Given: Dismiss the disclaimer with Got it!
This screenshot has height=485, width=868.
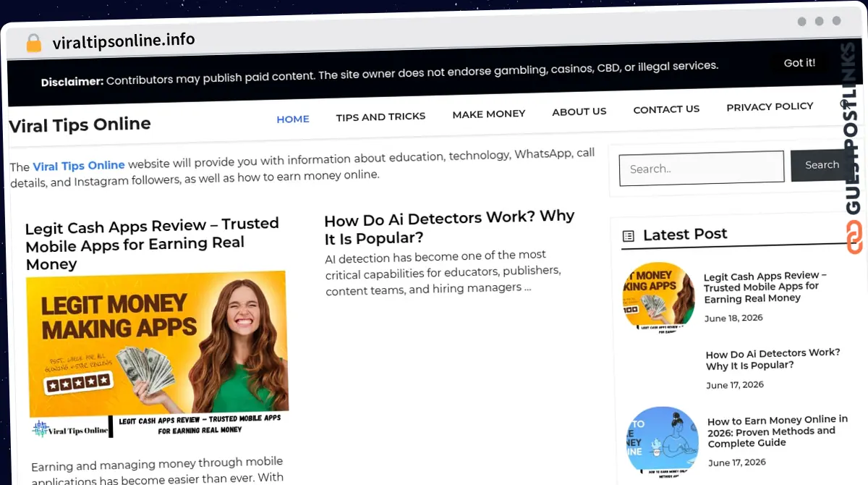Looking at the screenshot, I should (799, 63).
